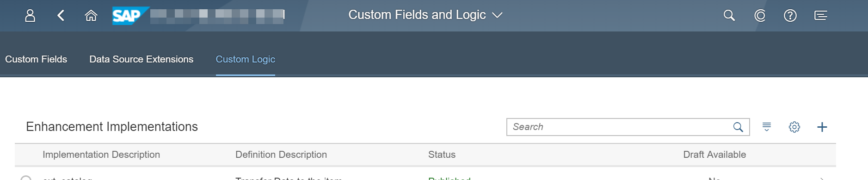
Task: Click the magnifier inside the Search field
Action: (x=738, y=127)
